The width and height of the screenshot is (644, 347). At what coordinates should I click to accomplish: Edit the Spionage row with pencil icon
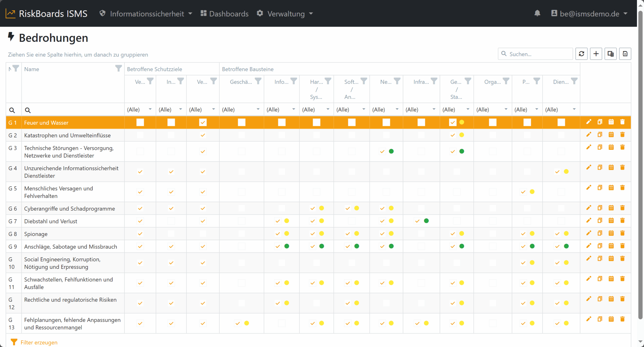(x=589, y=233)
